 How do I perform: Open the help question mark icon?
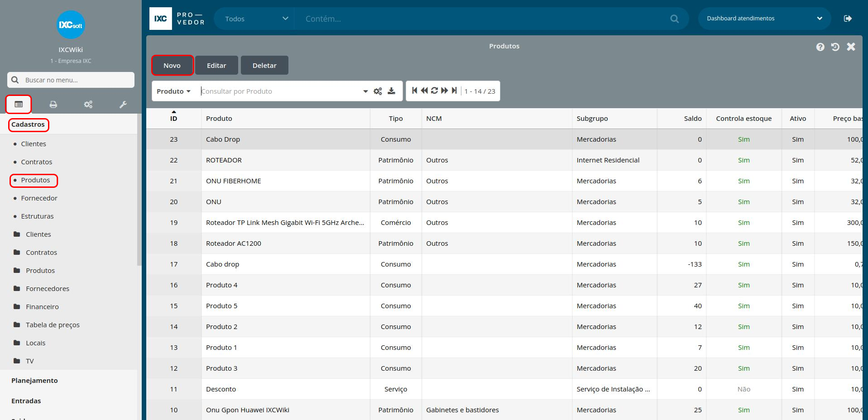(820, 47)
